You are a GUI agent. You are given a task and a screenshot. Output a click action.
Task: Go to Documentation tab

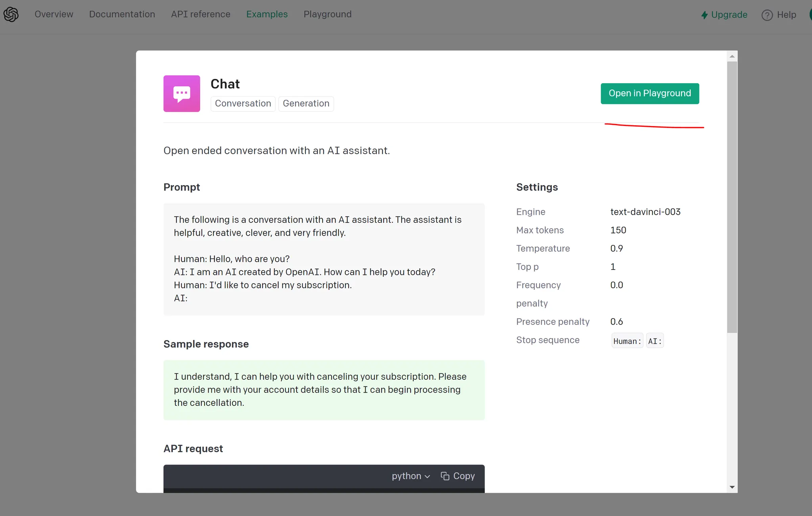pyautogui.click(x=122, y=14)
